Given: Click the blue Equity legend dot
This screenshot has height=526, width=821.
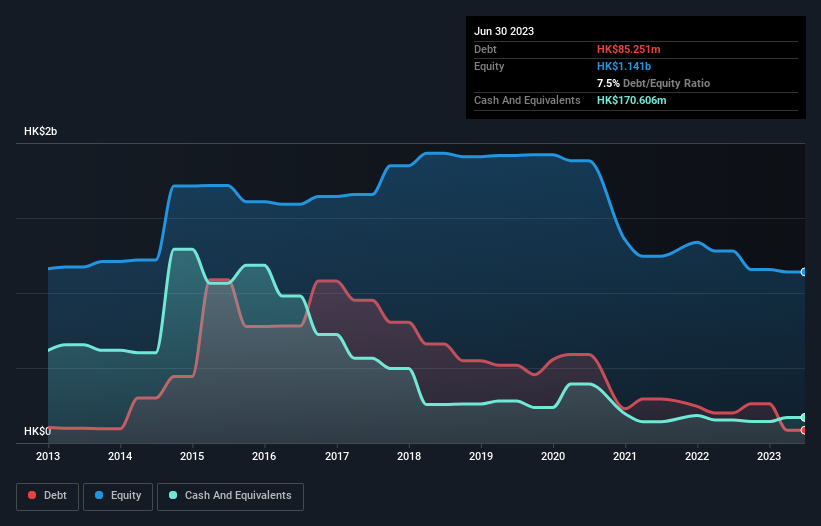Looking at the screenshot, I should tap(99, 495).
